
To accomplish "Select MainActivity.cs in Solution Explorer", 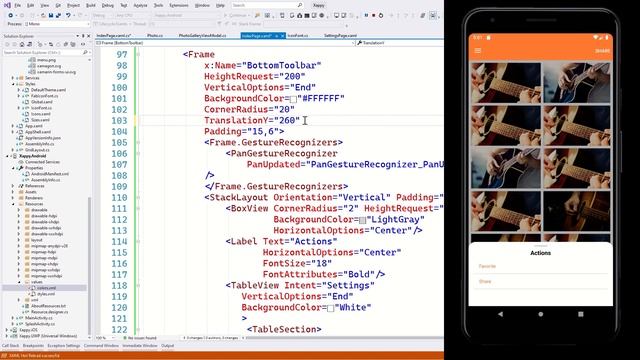I will 38,318.
